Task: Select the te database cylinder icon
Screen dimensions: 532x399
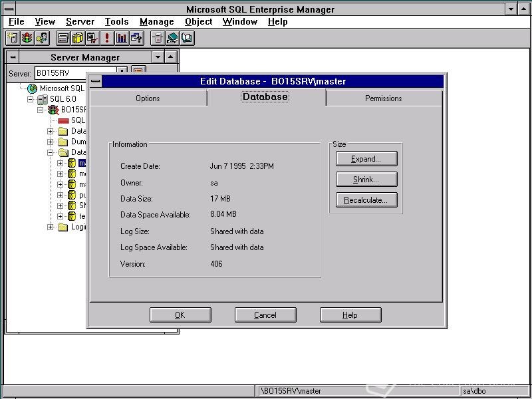Action: 72,216
